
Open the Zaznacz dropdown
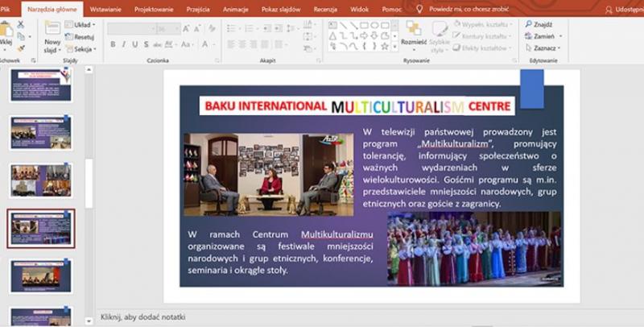[543, 48]
